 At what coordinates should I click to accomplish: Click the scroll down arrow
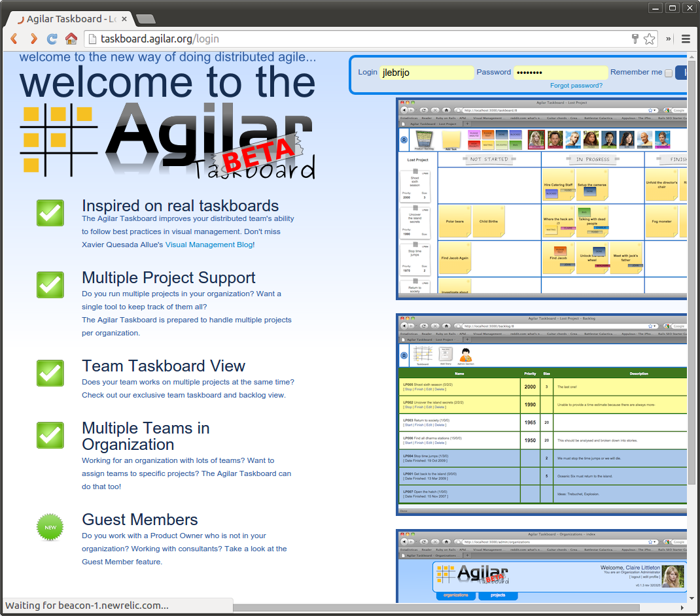(691, 598)
